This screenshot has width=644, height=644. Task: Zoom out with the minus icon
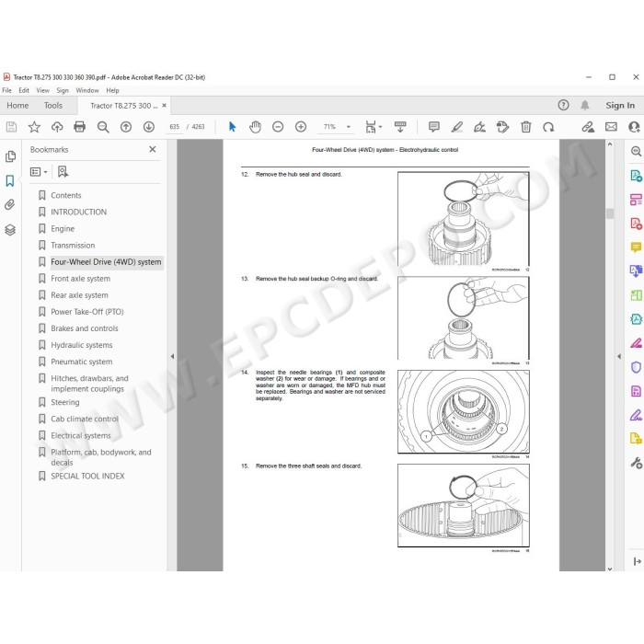point(278,127)
